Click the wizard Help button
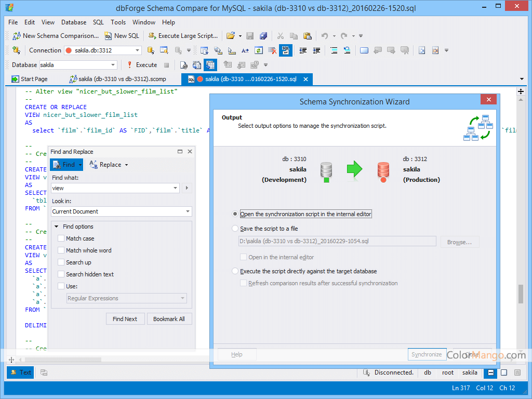The height and width of the screenshot is (399, 532). point(237,354)
